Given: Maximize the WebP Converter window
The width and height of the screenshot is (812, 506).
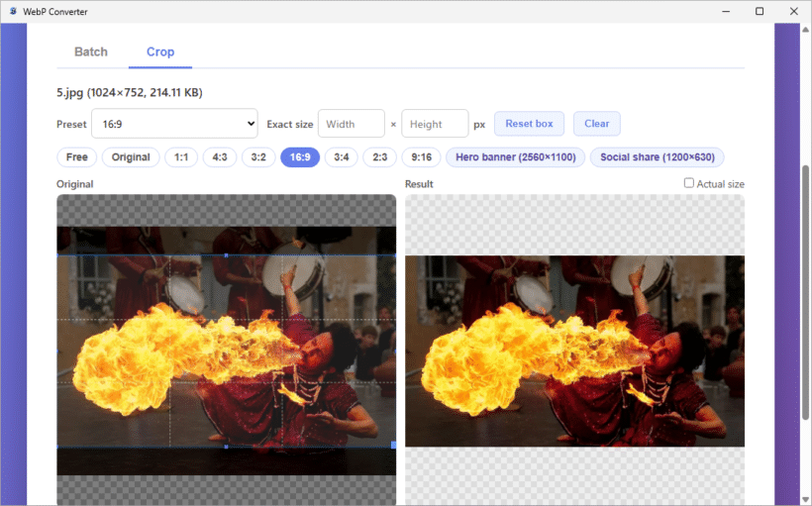Looking at the screenshot, I should click(760, 11).
